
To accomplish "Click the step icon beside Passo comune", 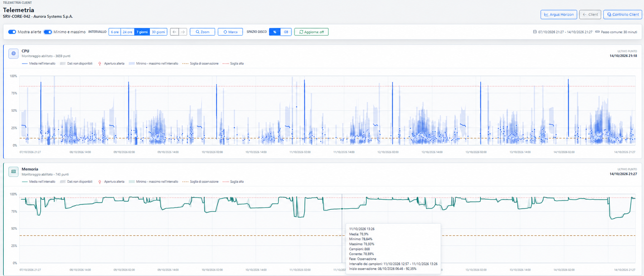I will [597, 32].
